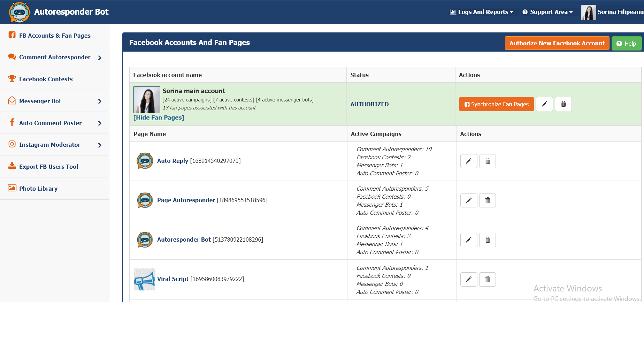Open Support Area dropdown menu
Screen dimensions: 644x357
(x=547, y=12)
